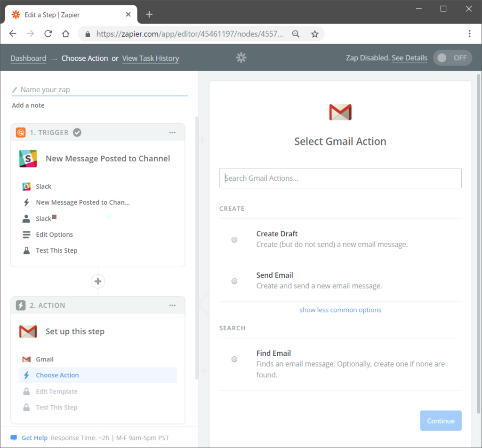
Task: Open View Task History link
Action: [x=151, y=58]
